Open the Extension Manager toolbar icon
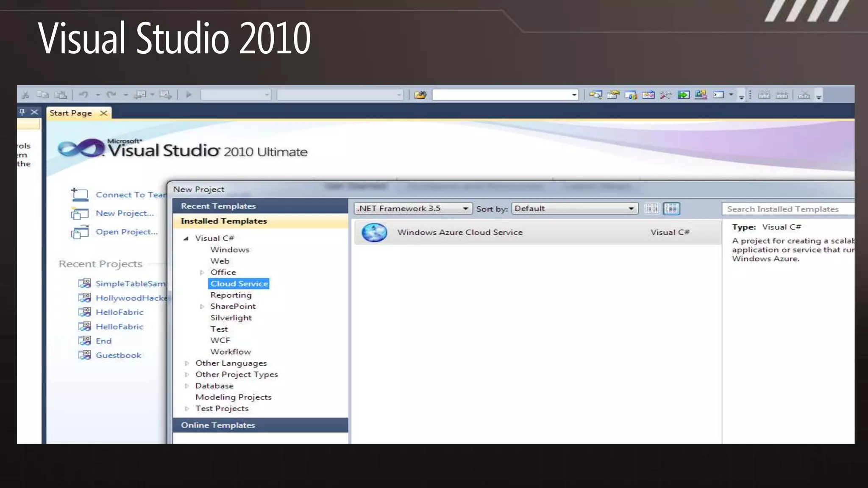Viewport: 868px width, 488px height. 701,95
